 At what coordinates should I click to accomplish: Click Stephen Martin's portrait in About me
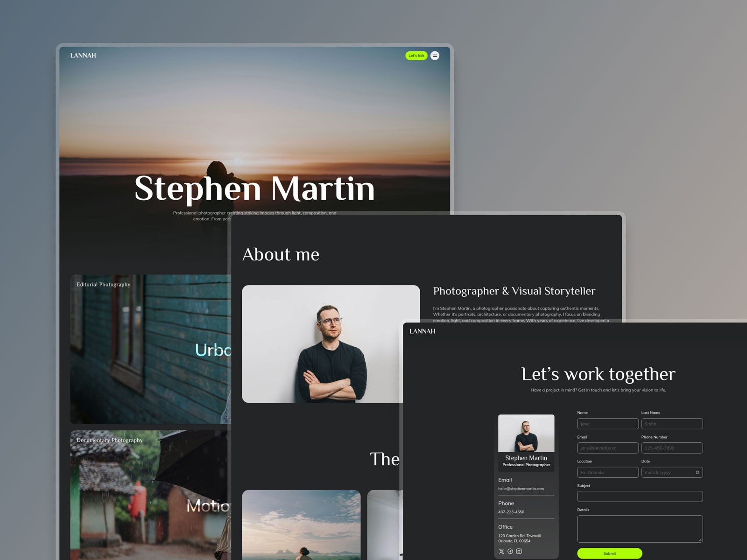coord(331,344)
